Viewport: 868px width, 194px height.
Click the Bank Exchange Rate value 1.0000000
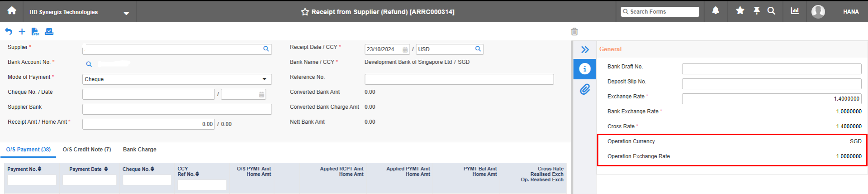[849, 112]
